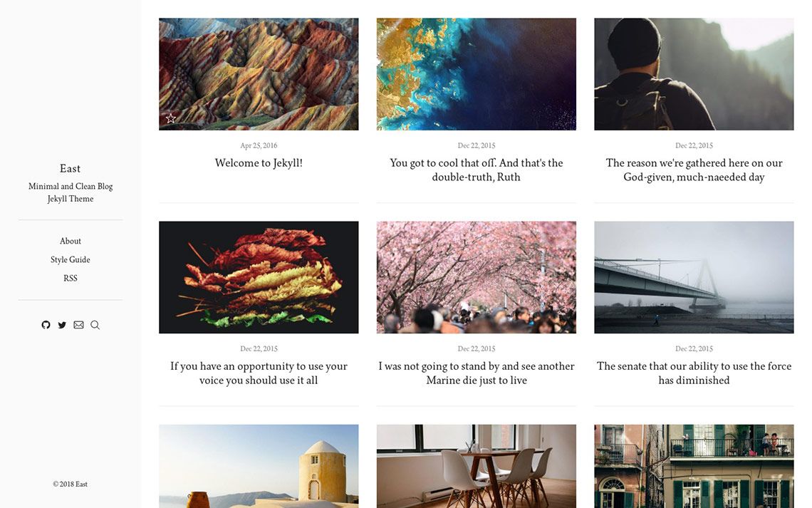
Task: Go to the Style Guide page
Action: (x=71, y=259)
